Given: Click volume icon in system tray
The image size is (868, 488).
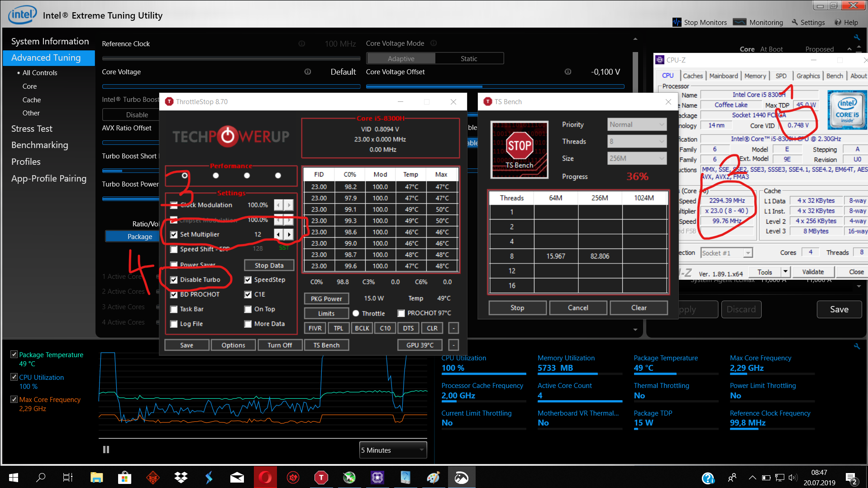Looking at the screenshot, I should point(792,478).
